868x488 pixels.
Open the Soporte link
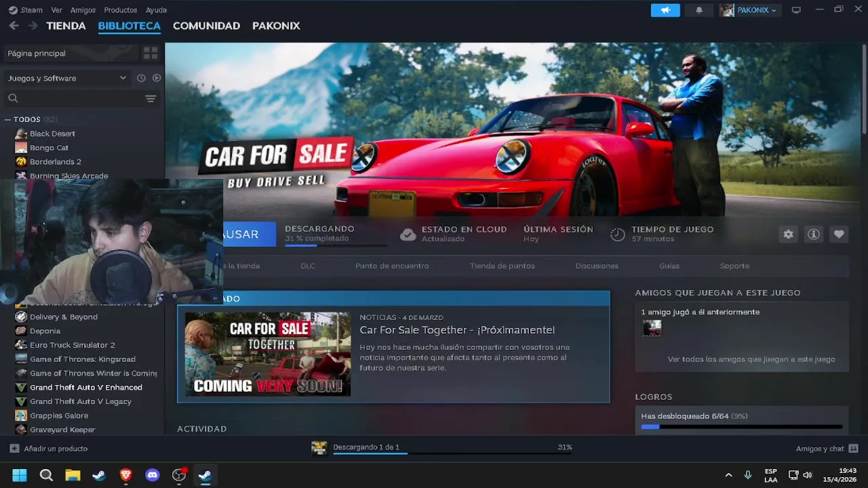click(734, 266)
